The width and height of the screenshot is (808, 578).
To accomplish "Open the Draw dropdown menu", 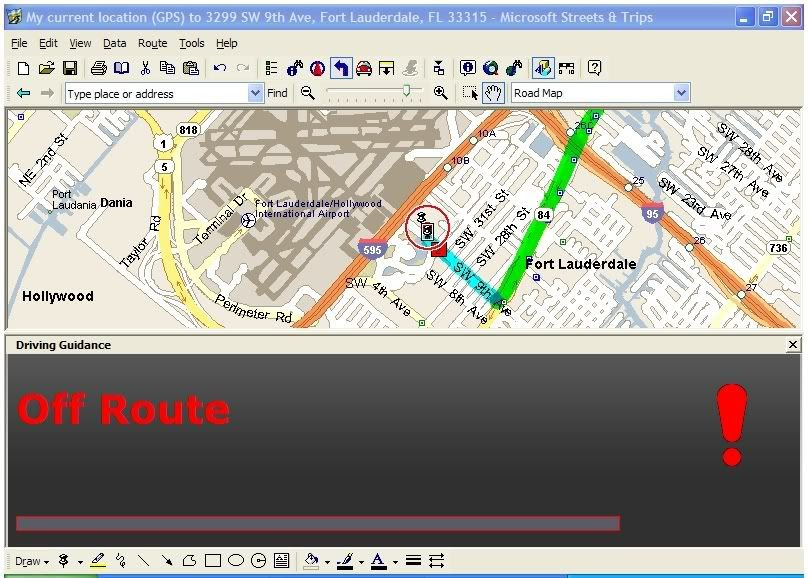I will [x=31, y=561].
